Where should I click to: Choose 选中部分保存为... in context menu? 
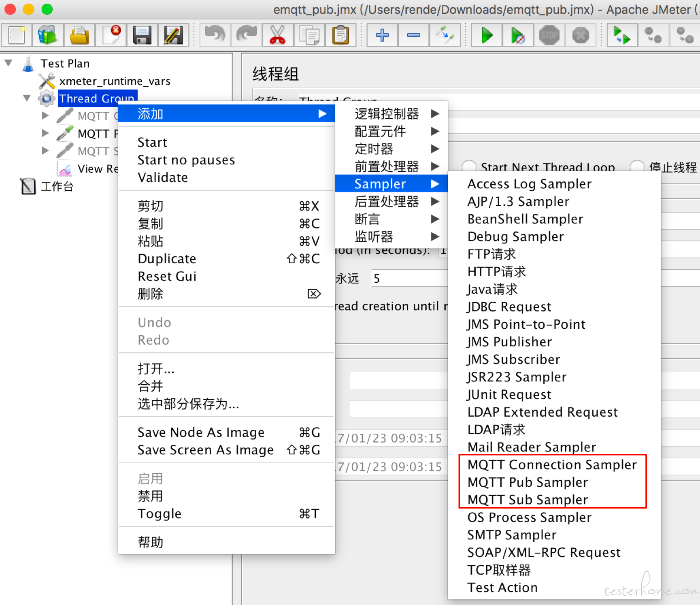click(x=227, y=404)
